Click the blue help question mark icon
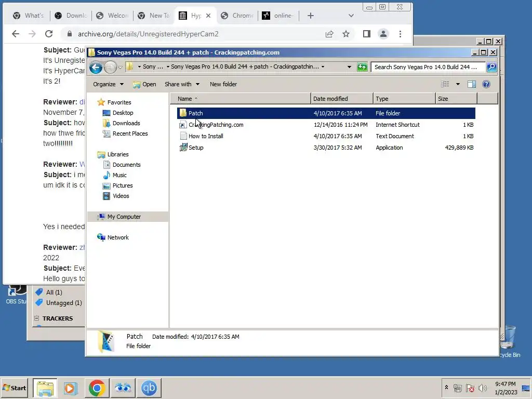532x399 pixels. 486,84
